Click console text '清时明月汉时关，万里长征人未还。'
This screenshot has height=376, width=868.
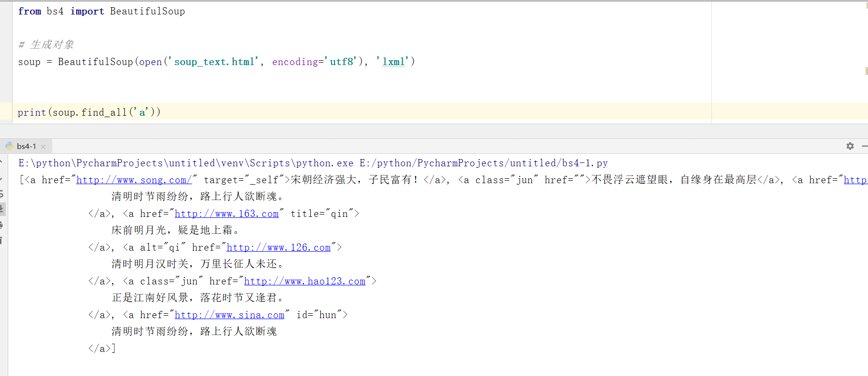(x=197, y=264)
